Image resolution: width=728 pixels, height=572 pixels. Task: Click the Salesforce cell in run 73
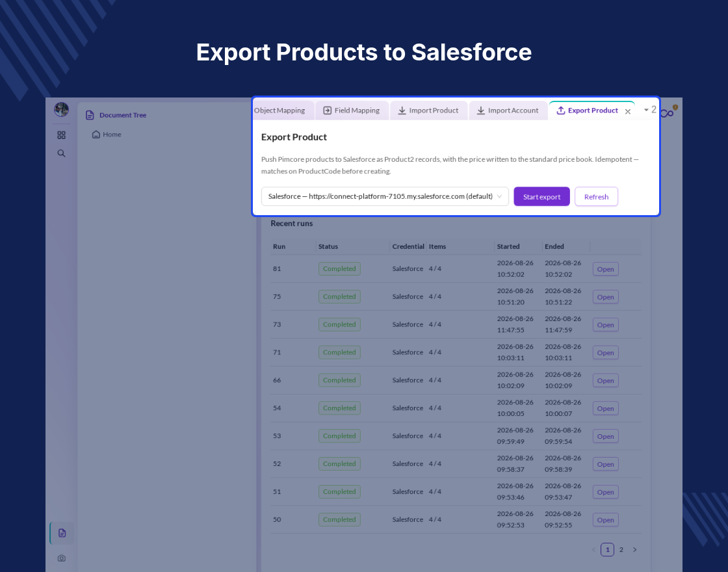(x=408, y=324)
